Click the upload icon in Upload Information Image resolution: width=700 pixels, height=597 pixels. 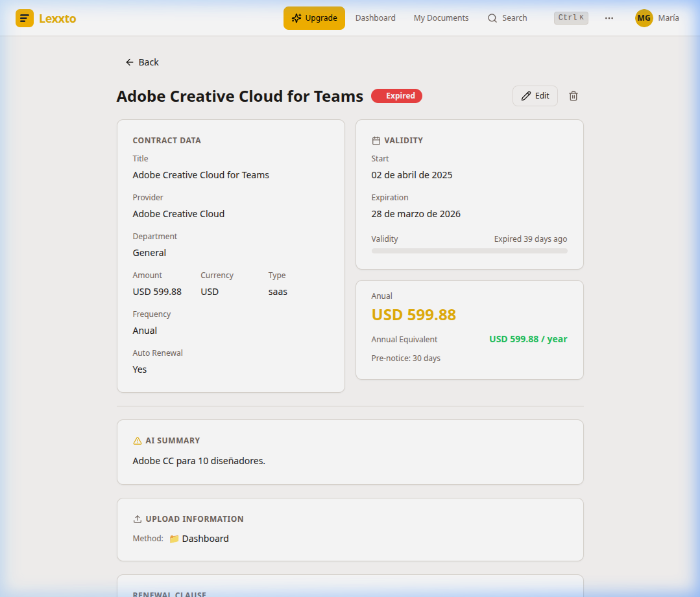pyautogui.click(x=138, y=519)
